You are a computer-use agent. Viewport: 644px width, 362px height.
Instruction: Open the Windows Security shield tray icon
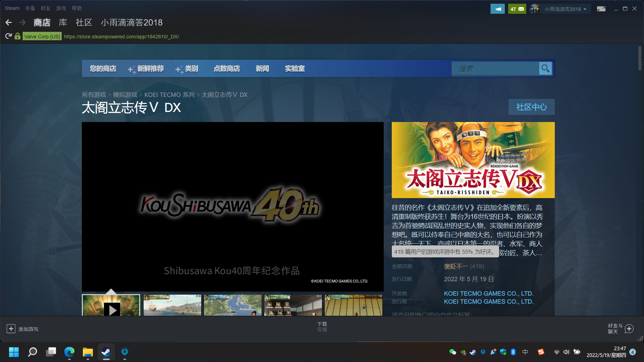[x=503, y=352]
